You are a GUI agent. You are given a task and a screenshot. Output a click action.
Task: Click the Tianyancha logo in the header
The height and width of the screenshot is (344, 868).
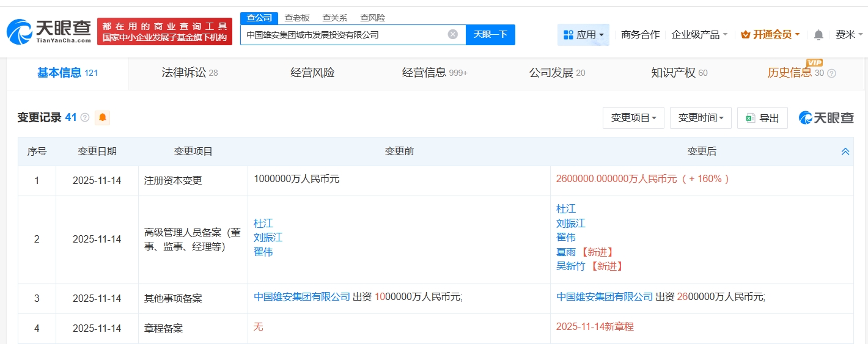click(x=49, y=31)
